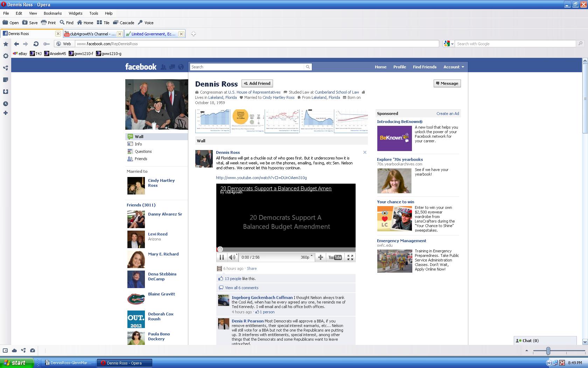Click the plus icon on video player
Image resolution: width=588 pixels, height=368 pixels.
[x=320, y=257]
